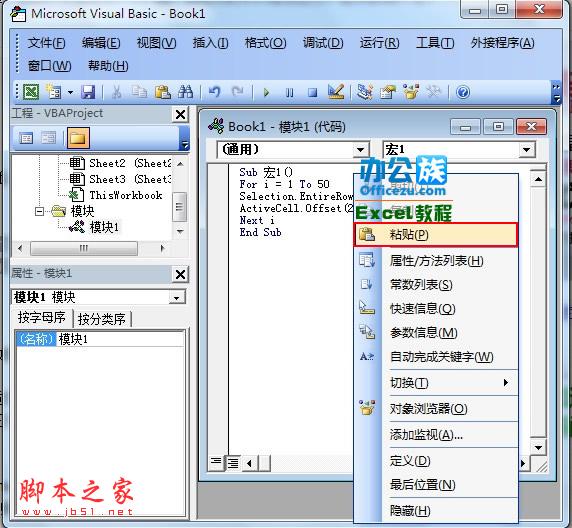Open the 外接程序(A) menu
The width and height of the screenshot is (572, 528).
tap(502, 43)
